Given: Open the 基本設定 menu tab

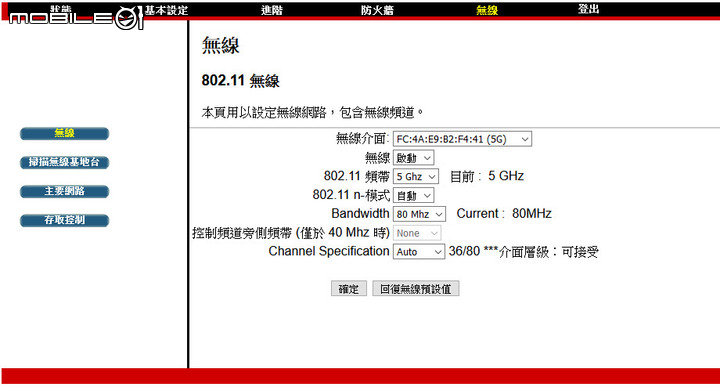Looking at the screenshot, I should (x=166, y=10).
